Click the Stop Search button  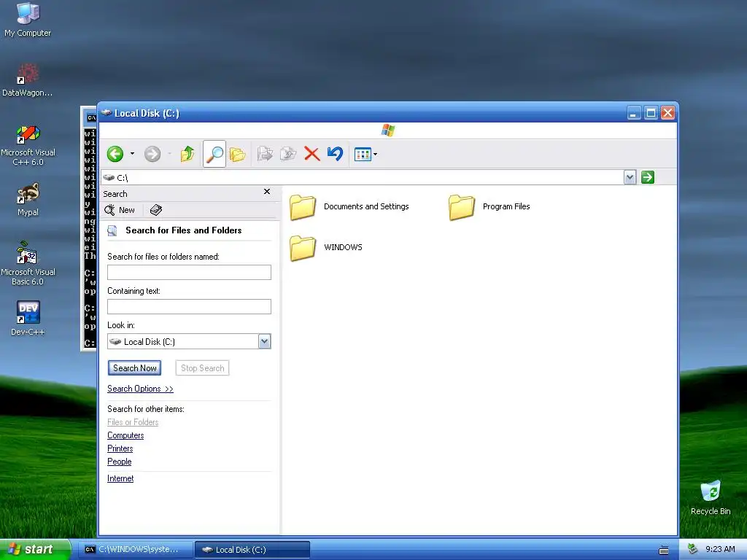203,368
